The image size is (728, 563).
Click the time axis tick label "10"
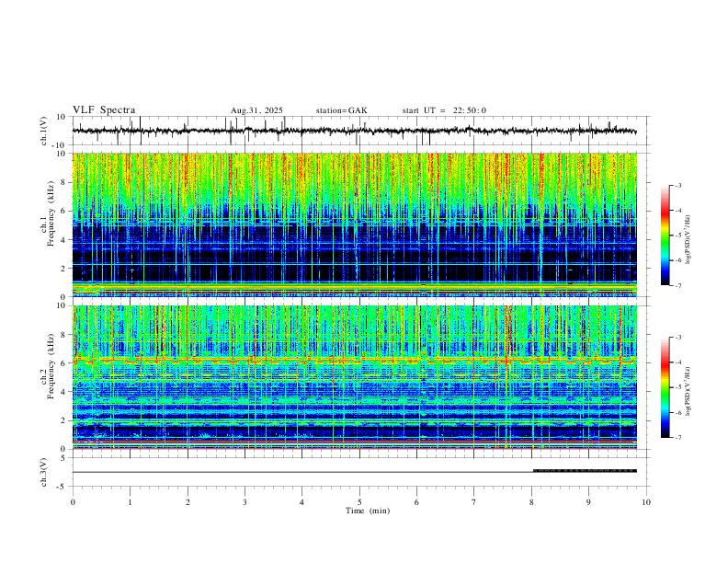646,502
